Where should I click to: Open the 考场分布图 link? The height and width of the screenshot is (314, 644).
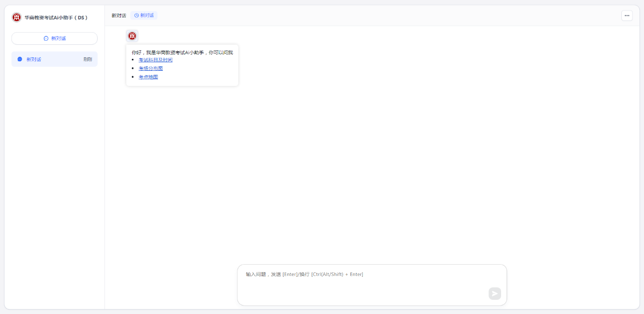[150, 68]
